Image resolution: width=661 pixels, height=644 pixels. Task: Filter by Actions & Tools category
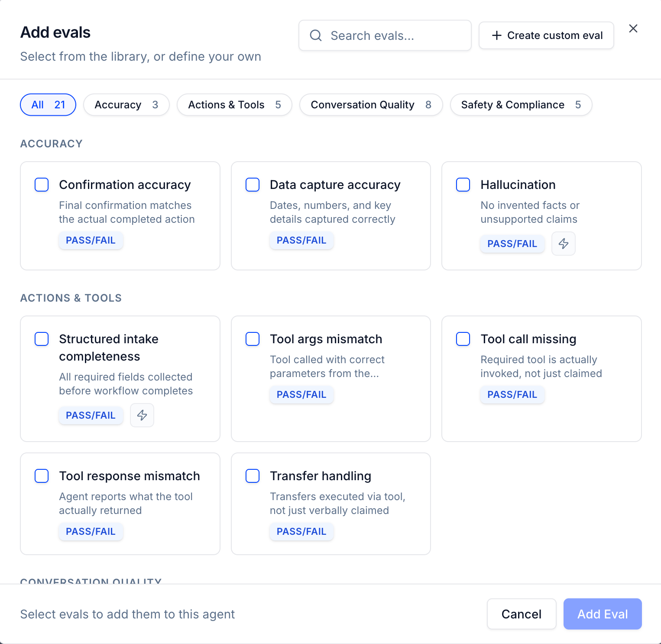pyautogui.click(x=234, y=105)
